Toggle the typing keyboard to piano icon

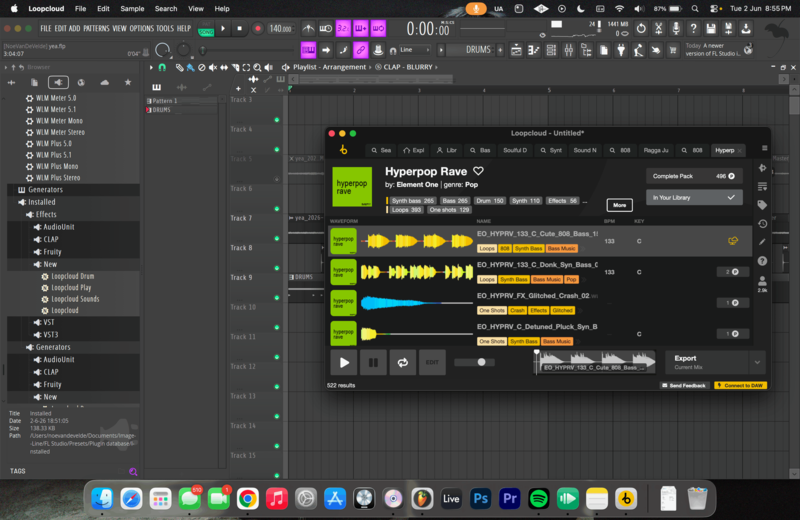(x=308, y=50)
